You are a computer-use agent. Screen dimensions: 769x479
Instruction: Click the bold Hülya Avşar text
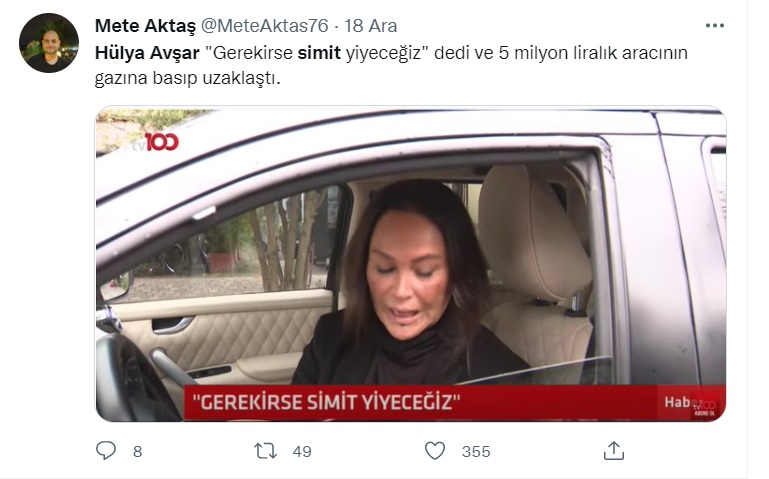point(147,53)
